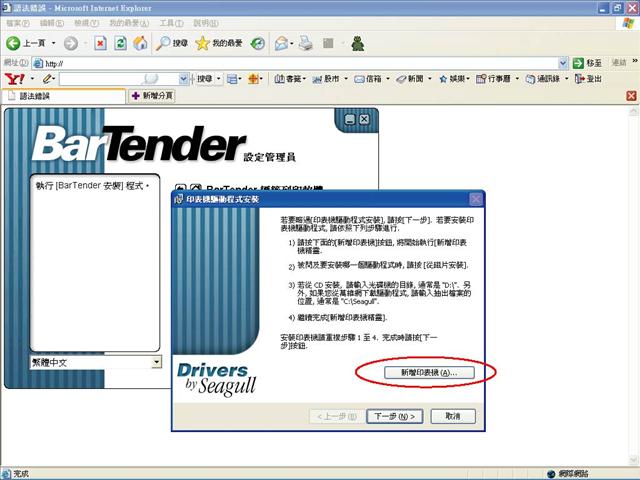Click the greyed-out forward arrow button
Viewport: 640px width, 480px height.
[x=71, y=43]
